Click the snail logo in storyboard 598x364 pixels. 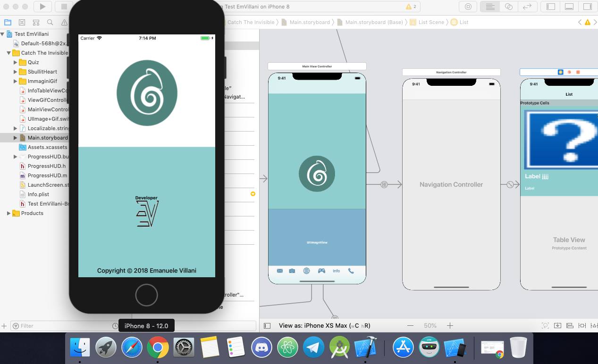(x=317, y=174)
